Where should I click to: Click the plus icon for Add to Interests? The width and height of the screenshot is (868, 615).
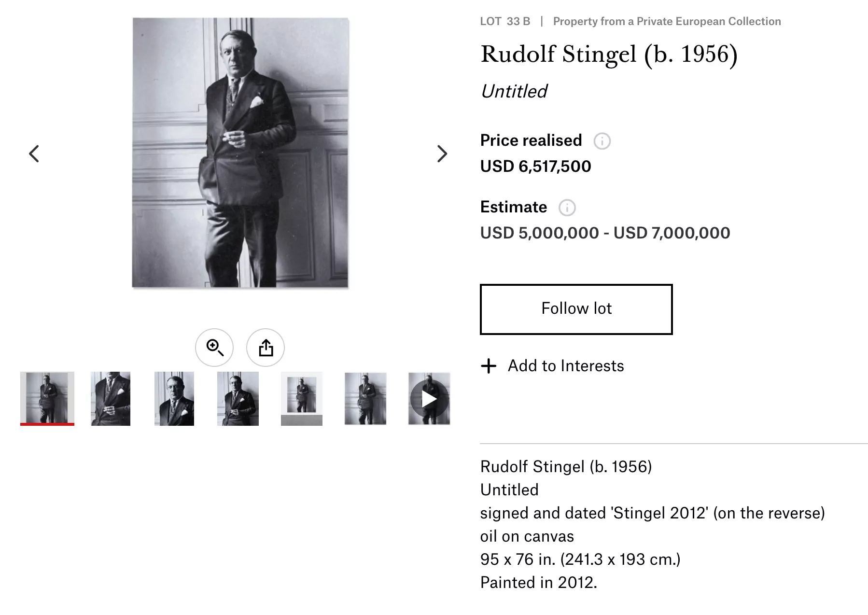489,366
